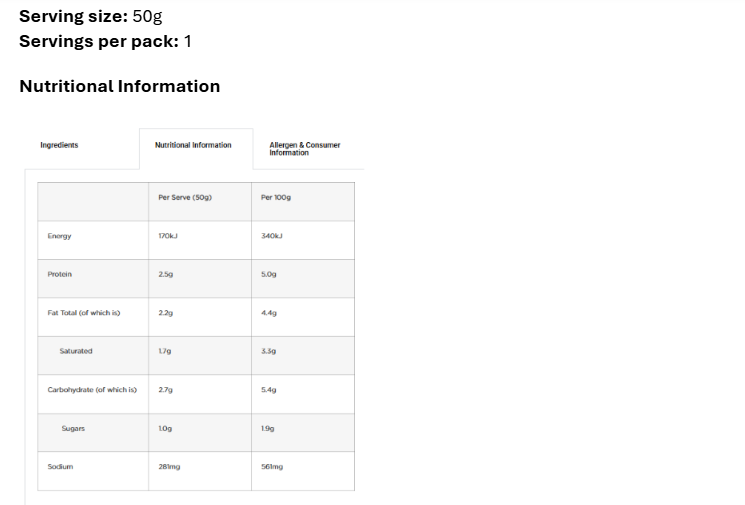Select the 340kJ energy value
This screenshot has height=505, width=745.
coord(272,236)
